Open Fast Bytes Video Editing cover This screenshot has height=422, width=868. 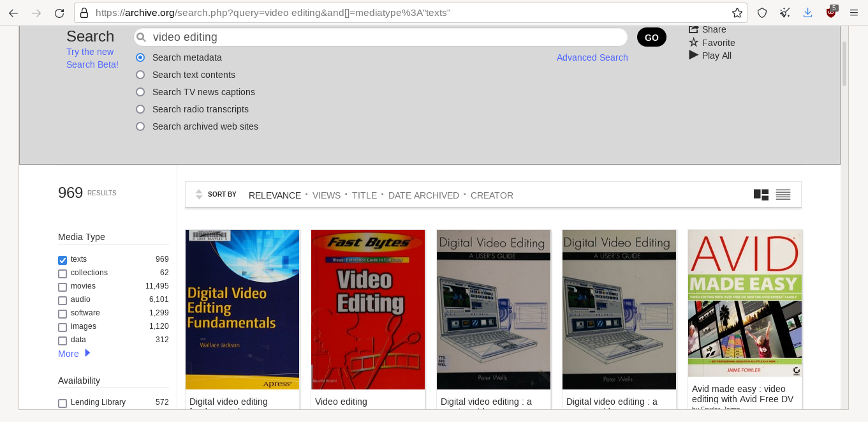368,310
